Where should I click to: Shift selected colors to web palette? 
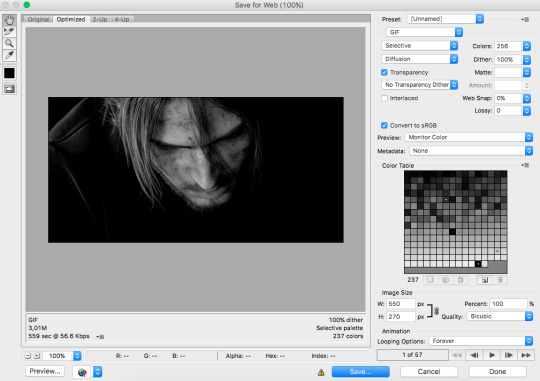[445, 280]
